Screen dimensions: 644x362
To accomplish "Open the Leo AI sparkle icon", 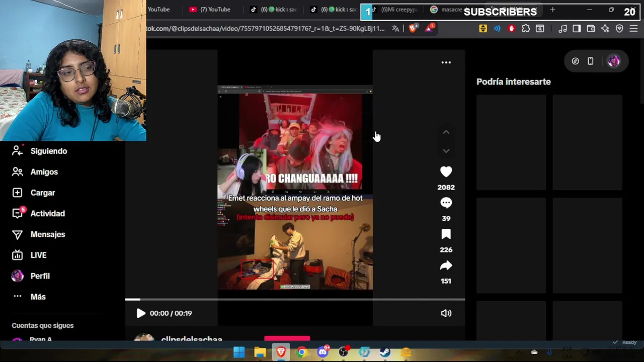I will [605, 29].
